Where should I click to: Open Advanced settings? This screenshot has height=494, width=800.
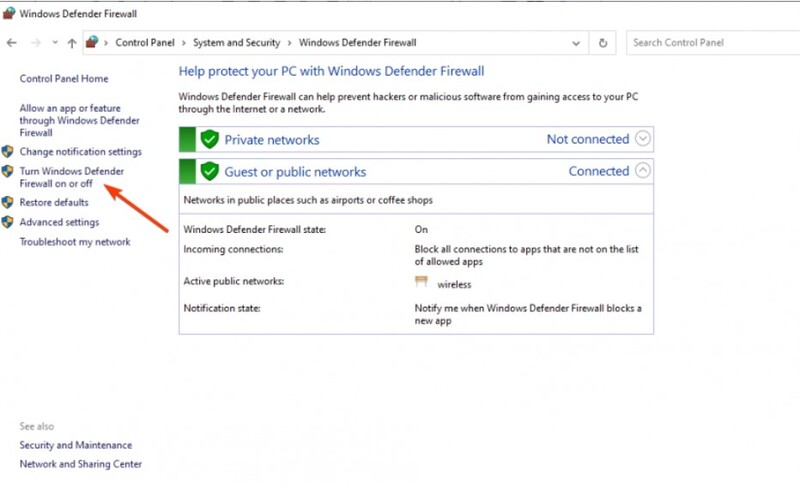(59, 222)
